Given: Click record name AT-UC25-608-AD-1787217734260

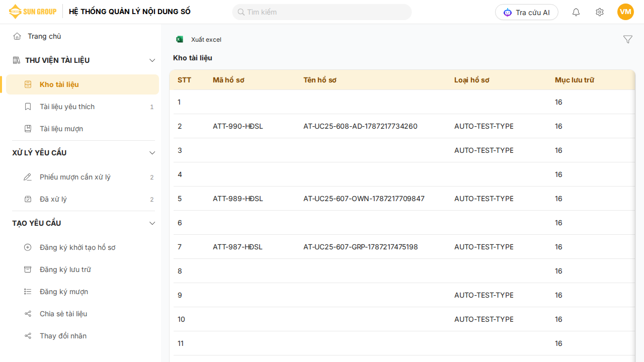Looking at the screenshot, I should click(x=360, y=126).
